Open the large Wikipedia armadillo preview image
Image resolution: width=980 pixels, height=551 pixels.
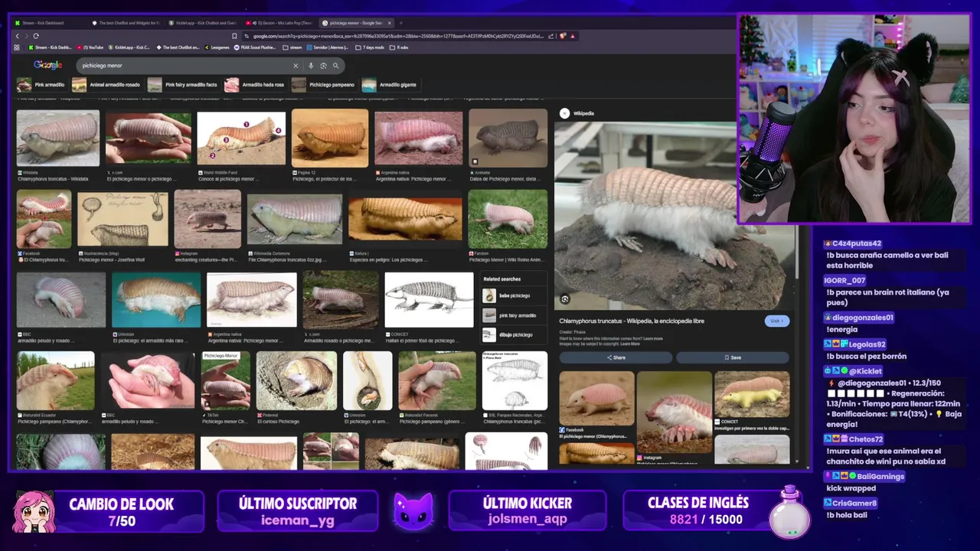tap(674, 216)
